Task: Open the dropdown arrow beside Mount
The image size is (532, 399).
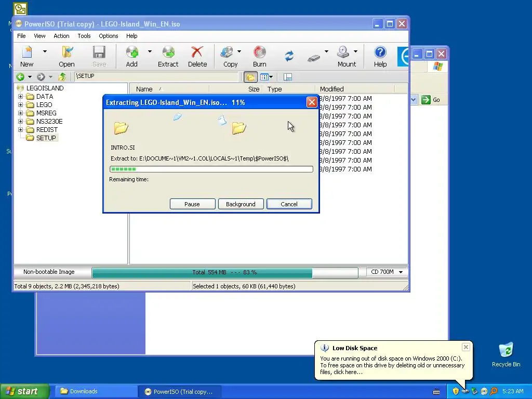Action: click(x=355, y=51)
